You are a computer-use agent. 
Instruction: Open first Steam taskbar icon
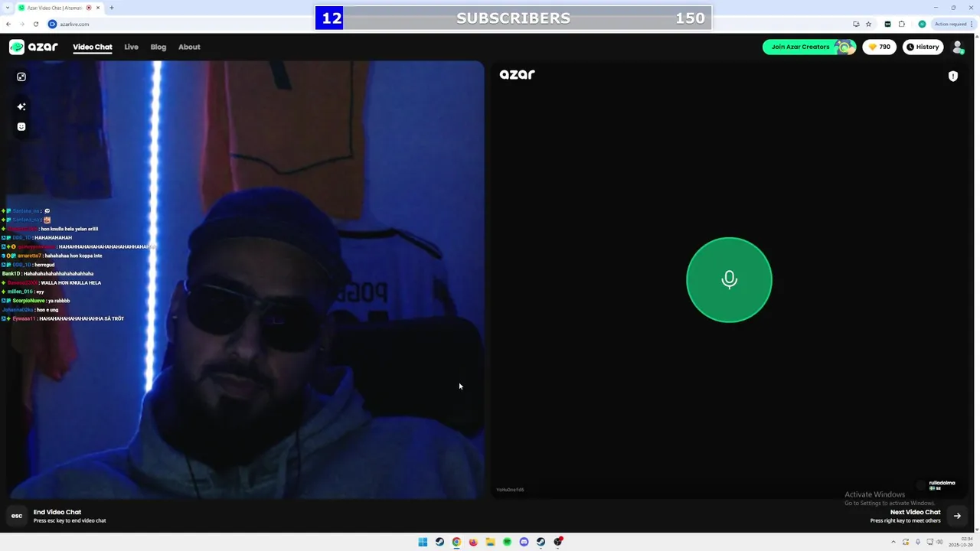[439, 542]
